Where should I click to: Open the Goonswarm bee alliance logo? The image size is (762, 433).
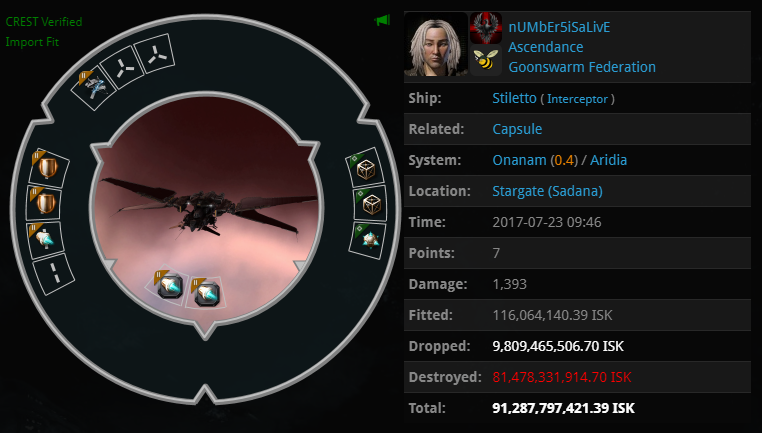coord(486,61)
